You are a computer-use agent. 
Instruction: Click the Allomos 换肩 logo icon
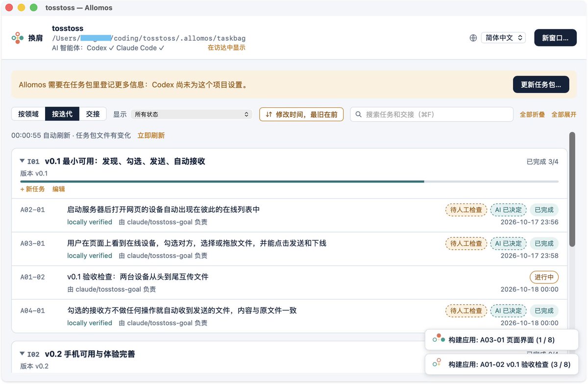point(17,38)
